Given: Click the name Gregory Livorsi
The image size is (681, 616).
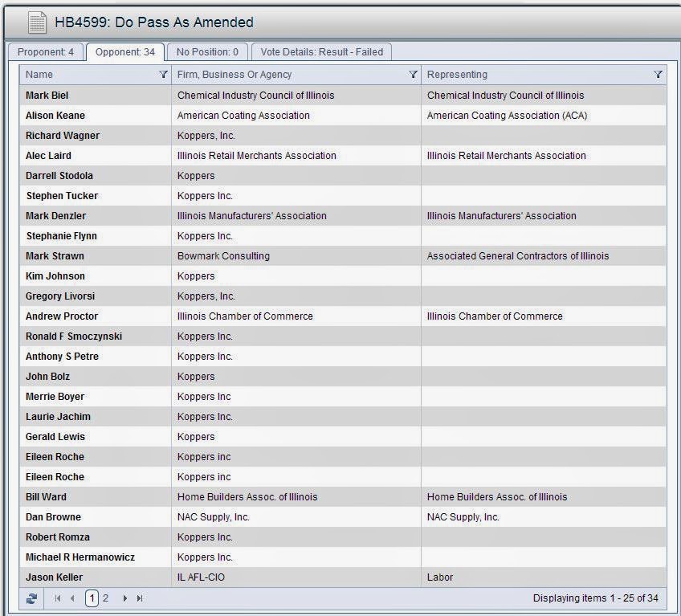Looking at the screenshot, I should [60, 296].
